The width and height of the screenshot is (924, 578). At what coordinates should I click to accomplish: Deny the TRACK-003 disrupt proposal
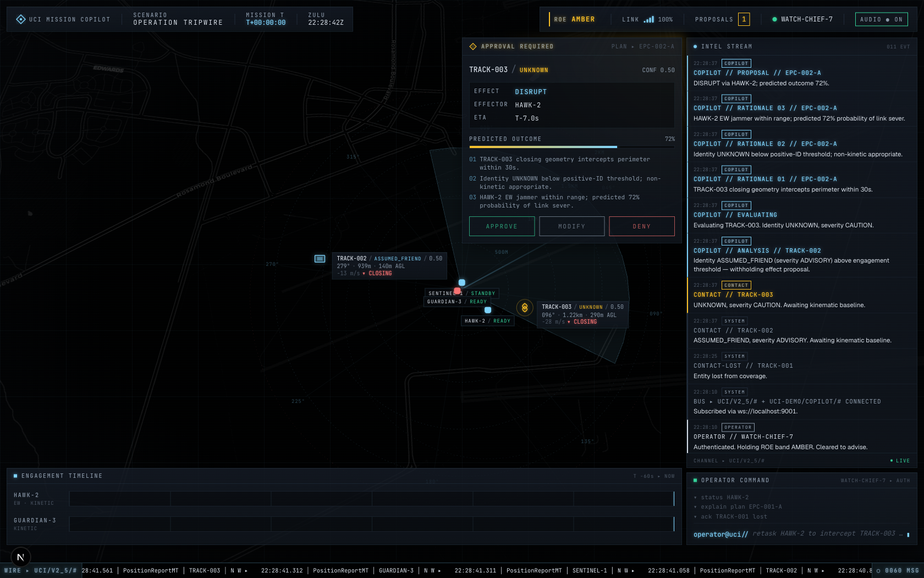pyautogui.click(x=642, y=226)
